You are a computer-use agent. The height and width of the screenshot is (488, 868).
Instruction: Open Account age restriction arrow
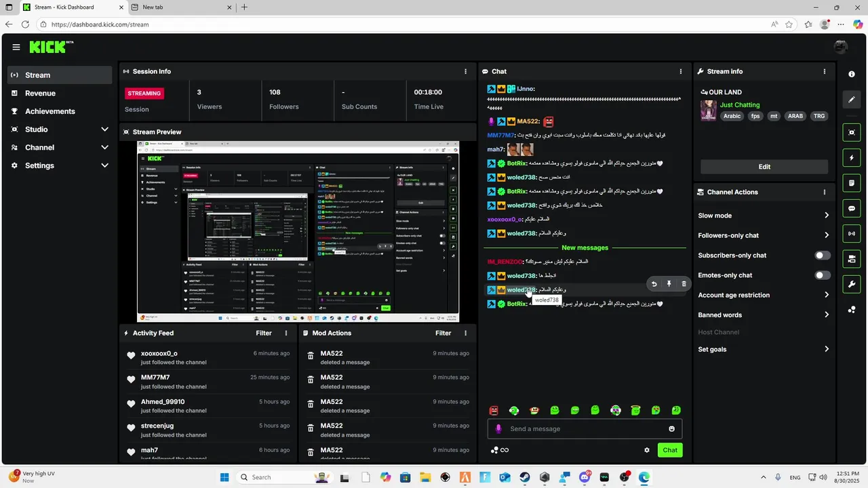(827, 295)
